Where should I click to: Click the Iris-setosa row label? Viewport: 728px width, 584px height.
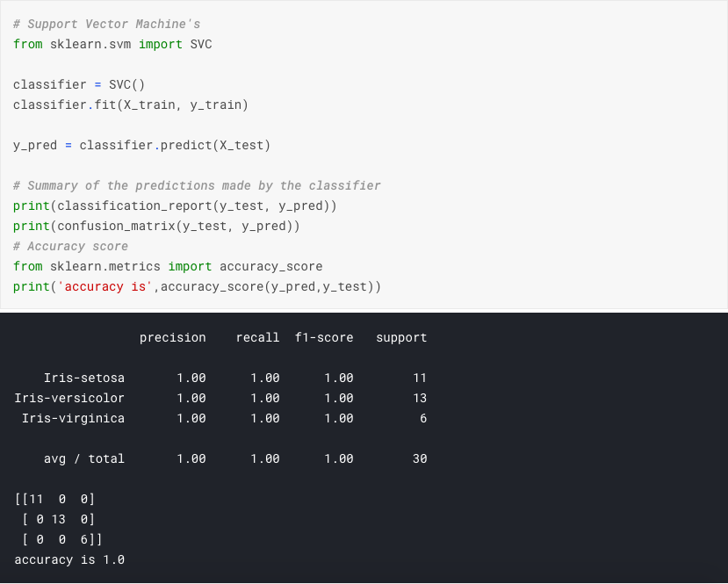tap(84, 378)
